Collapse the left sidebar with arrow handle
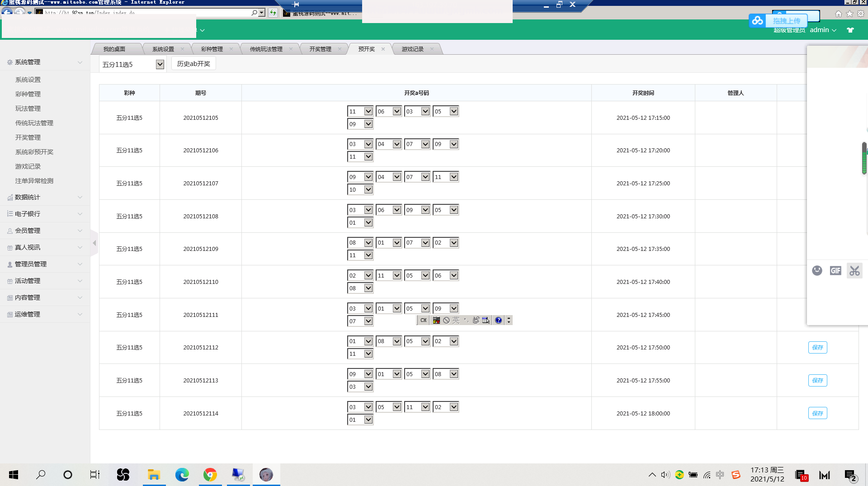Viewport: 868px width, 486px height. pos(94,243)
